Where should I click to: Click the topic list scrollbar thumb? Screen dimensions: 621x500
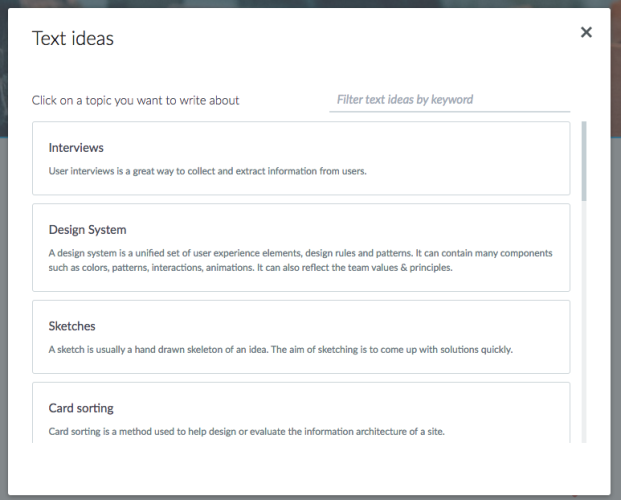coord(584,161)
